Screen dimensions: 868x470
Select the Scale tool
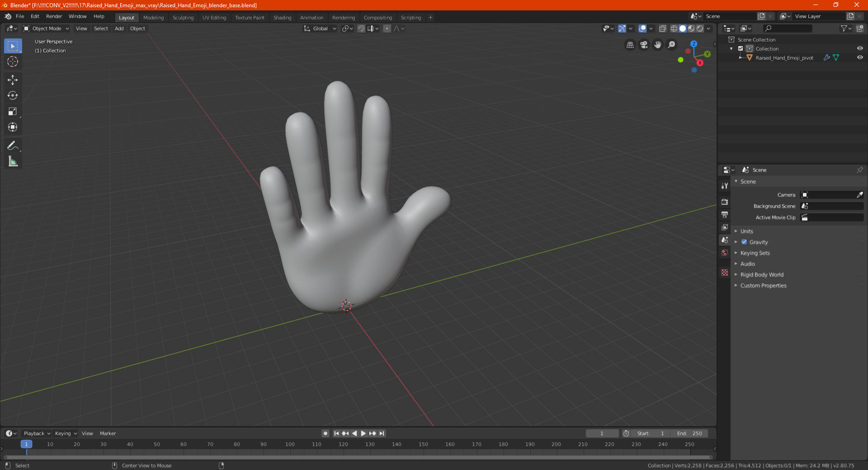click(13, 112)
